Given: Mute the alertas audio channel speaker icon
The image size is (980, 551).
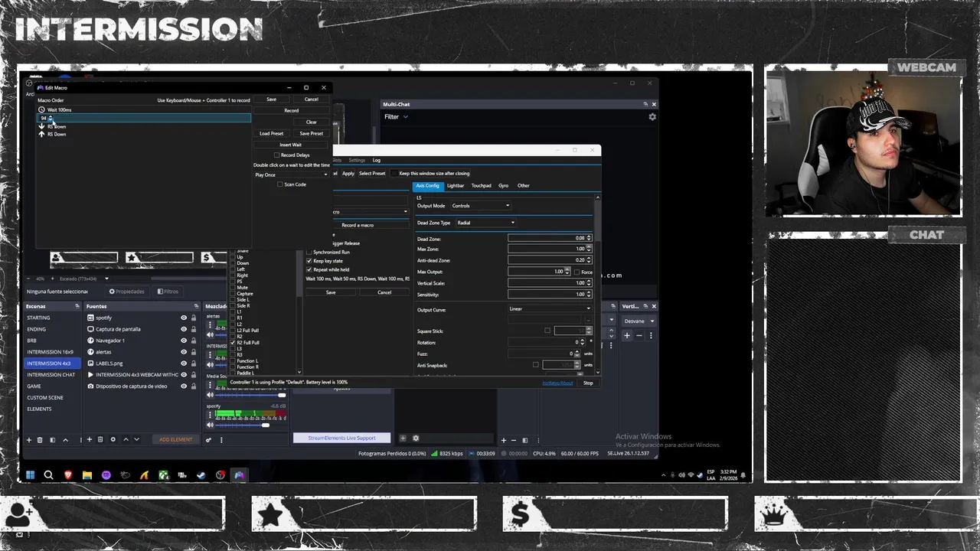Looking at the screenshot, I should click(x=211, y=334).
